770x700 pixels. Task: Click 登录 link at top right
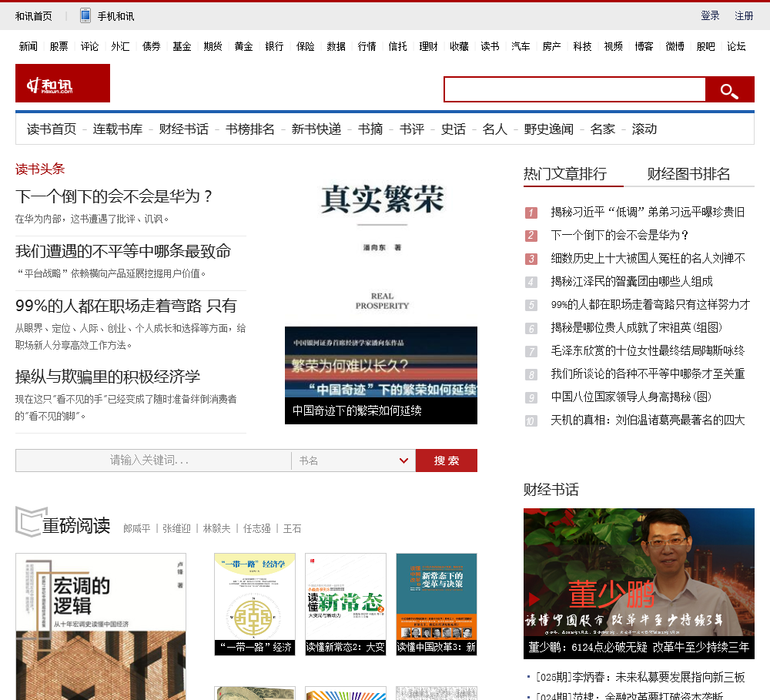(x=710, y=15)
